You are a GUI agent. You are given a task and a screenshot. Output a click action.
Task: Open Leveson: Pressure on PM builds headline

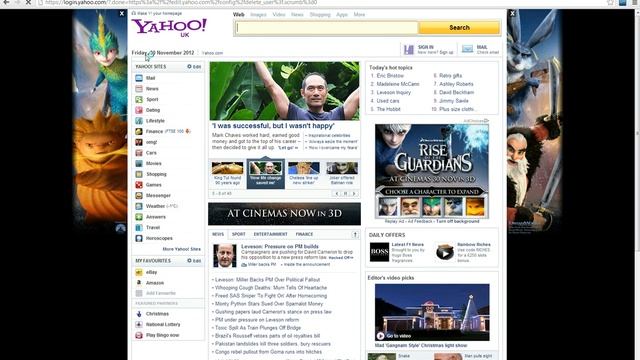coord(280,247)
